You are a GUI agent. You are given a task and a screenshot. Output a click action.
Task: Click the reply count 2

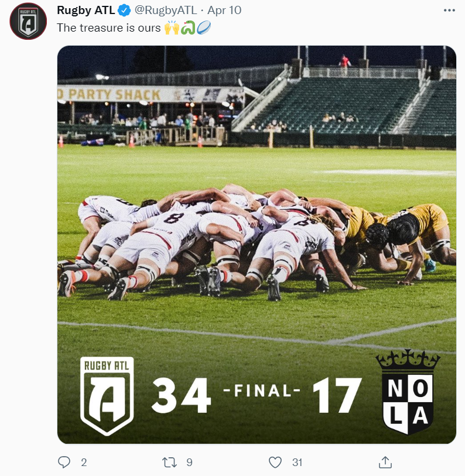[x=84, y=463]
